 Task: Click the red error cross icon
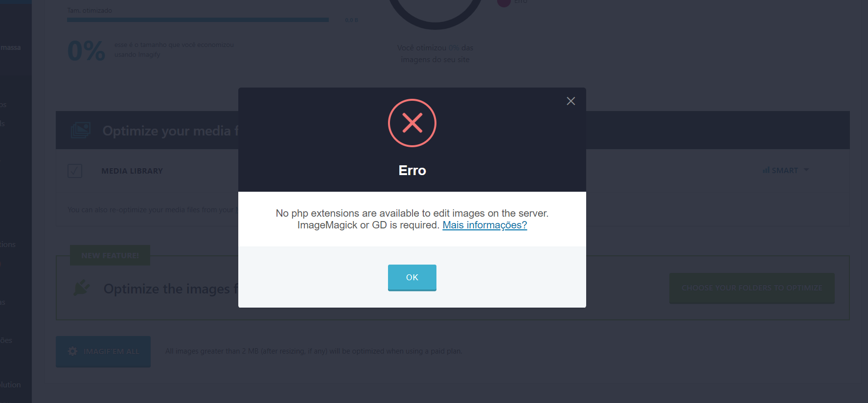[x=412, y=123]
